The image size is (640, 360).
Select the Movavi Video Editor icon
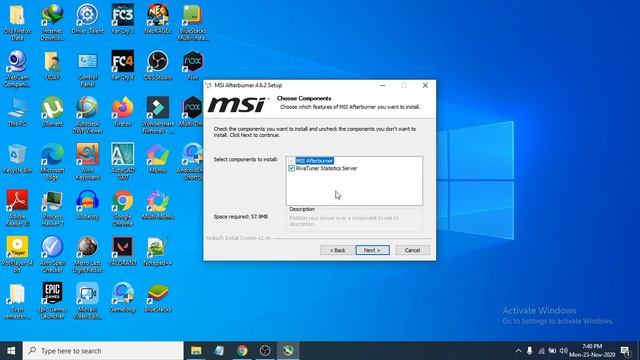tap(87, 301)
